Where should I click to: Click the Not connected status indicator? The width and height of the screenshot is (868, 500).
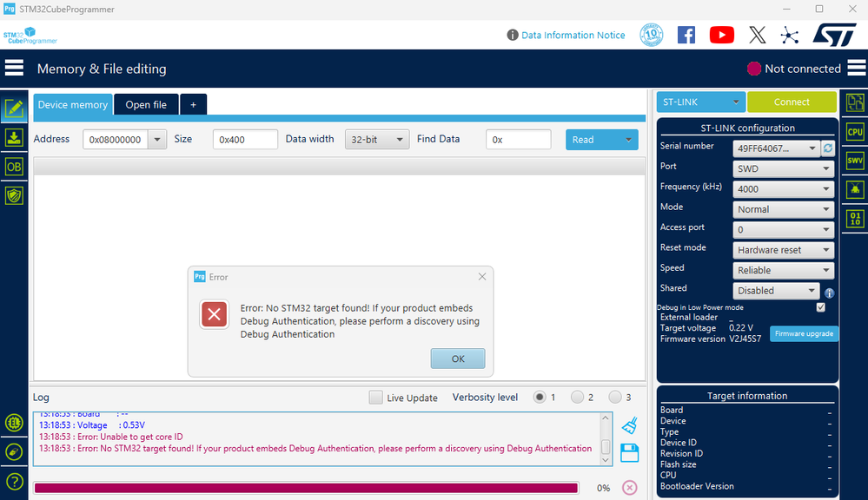(794, 69)
